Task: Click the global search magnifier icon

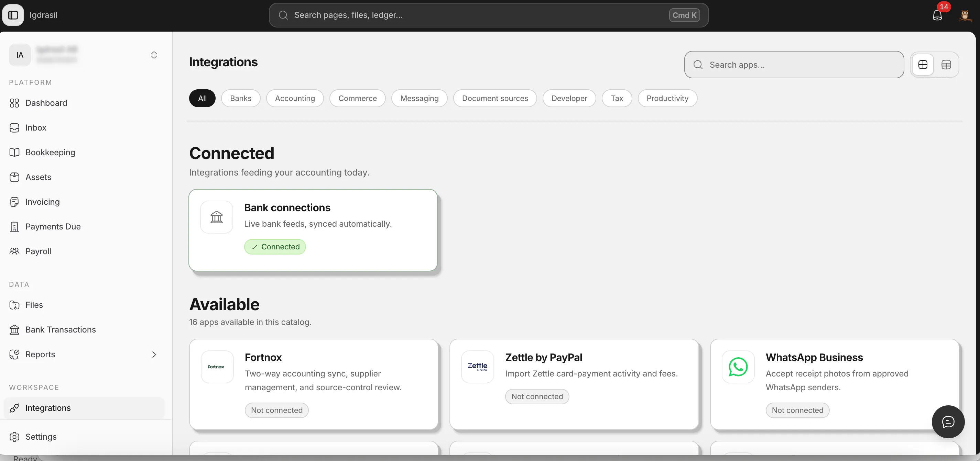Action: (283, 15)
